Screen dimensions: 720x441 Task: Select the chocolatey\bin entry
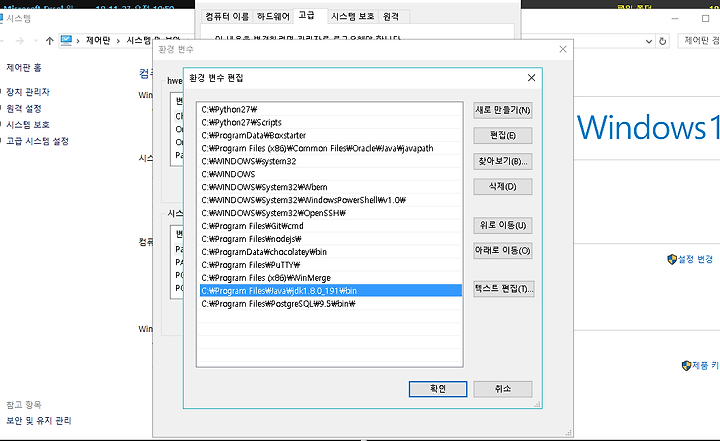331,252
